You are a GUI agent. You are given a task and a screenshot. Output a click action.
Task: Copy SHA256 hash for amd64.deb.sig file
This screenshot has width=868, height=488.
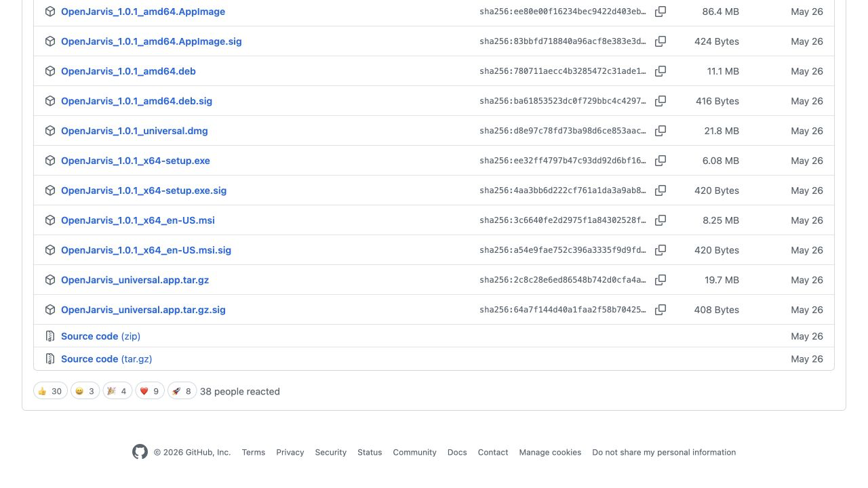[x=660, y=101]
